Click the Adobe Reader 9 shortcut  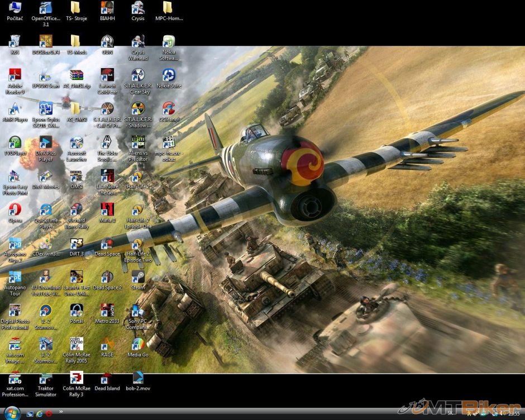(15, 75)
